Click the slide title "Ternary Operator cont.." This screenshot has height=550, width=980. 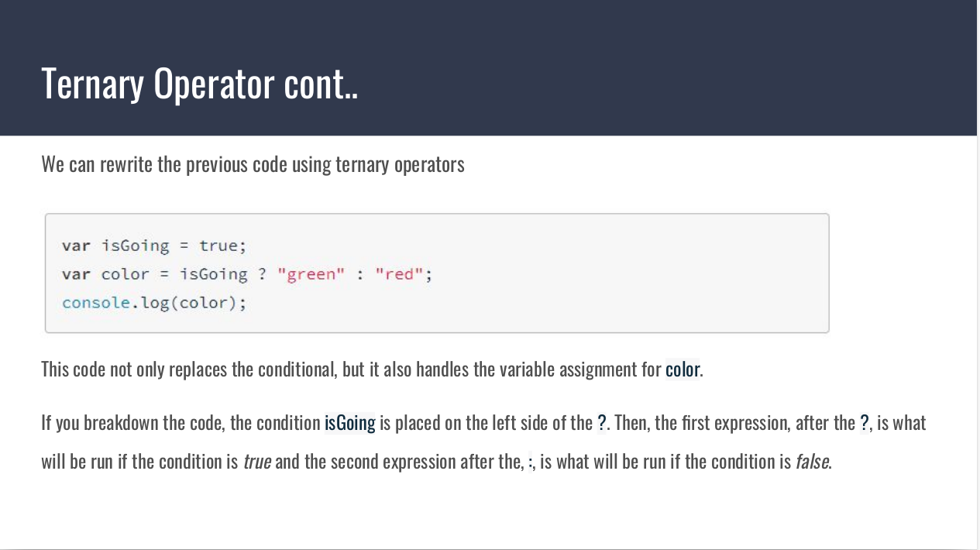pyautogui.click(x=199, y=83)
